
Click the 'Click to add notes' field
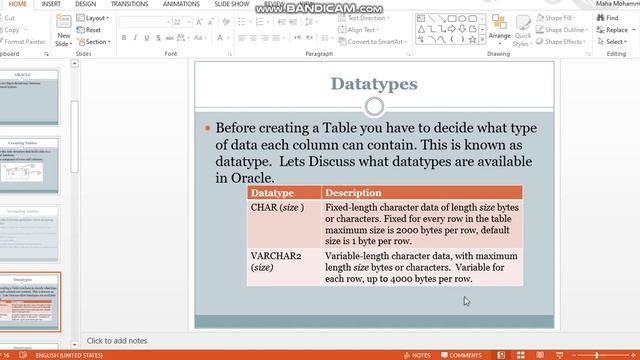point(117,340)
